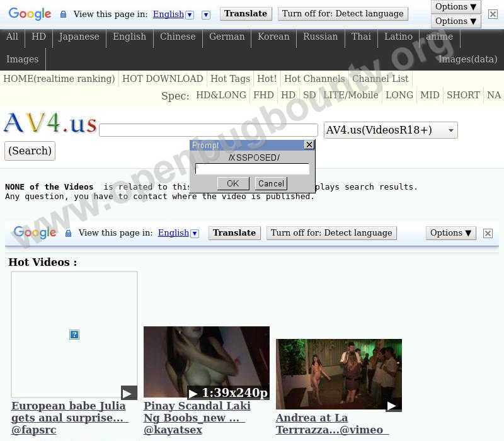Viewport: 504px width, 441px height.
Task: Open second dropdown arrow in top bar
Action: click(x=206, y=14)
